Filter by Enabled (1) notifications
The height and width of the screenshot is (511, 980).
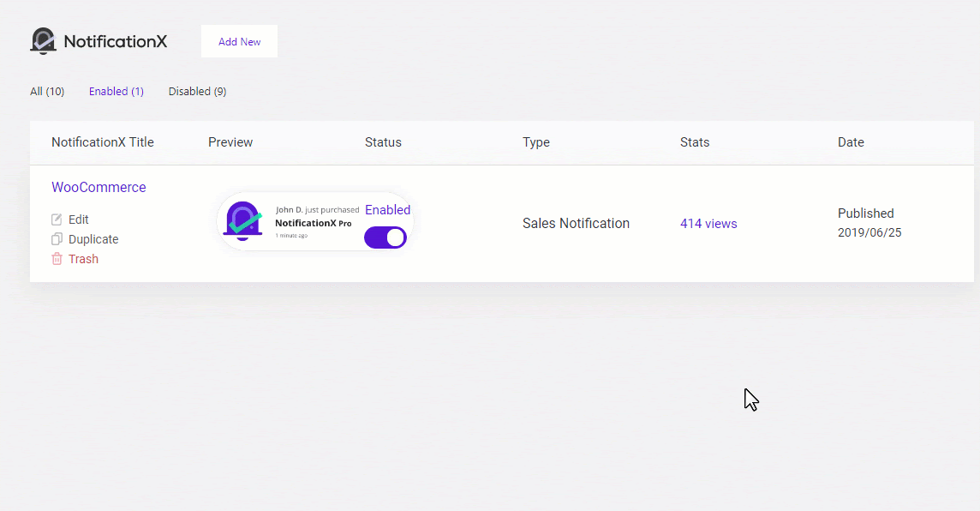click(117, 92)
